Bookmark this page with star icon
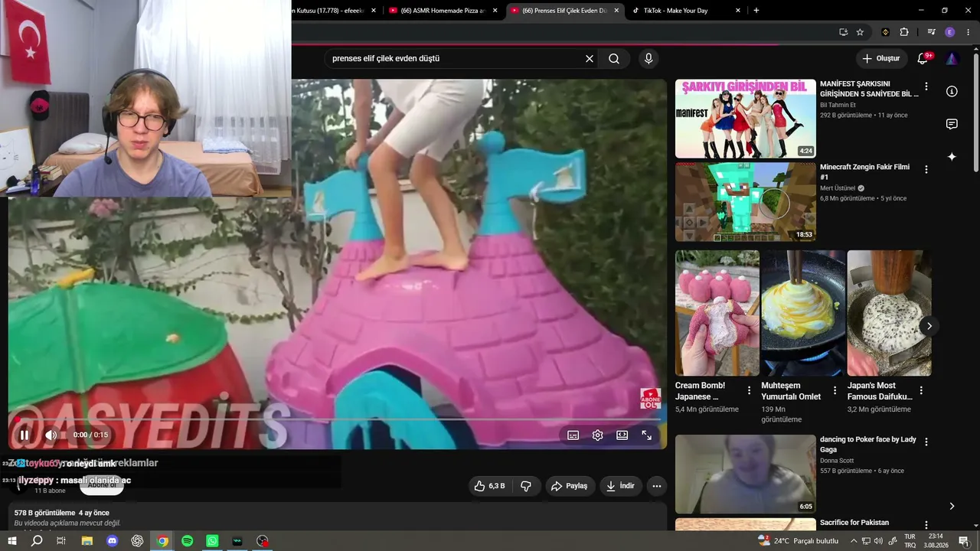 click(x=860, y=32)
